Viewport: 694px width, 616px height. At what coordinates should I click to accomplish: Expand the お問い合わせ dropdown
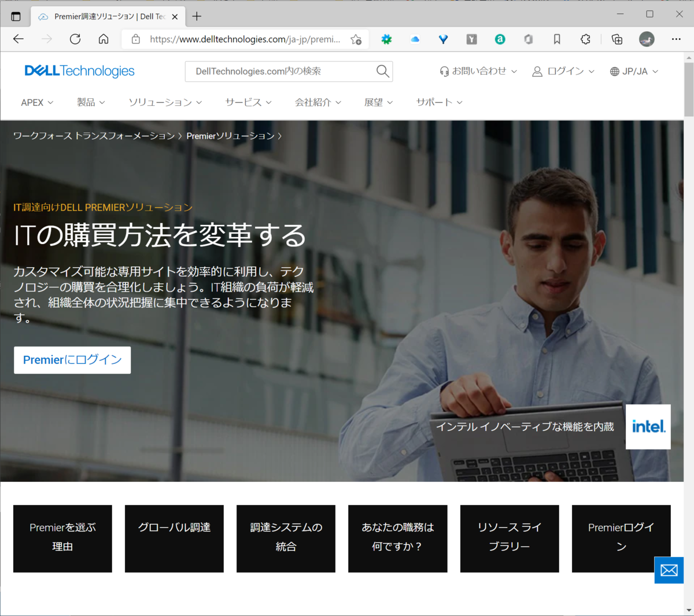coord(478,71)
